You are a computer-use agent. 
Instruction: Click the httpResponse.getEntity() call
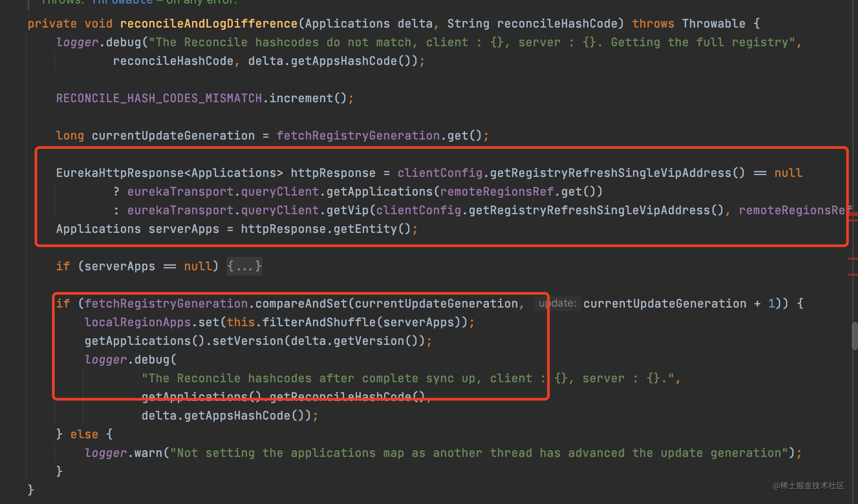[x=326, y=229]
